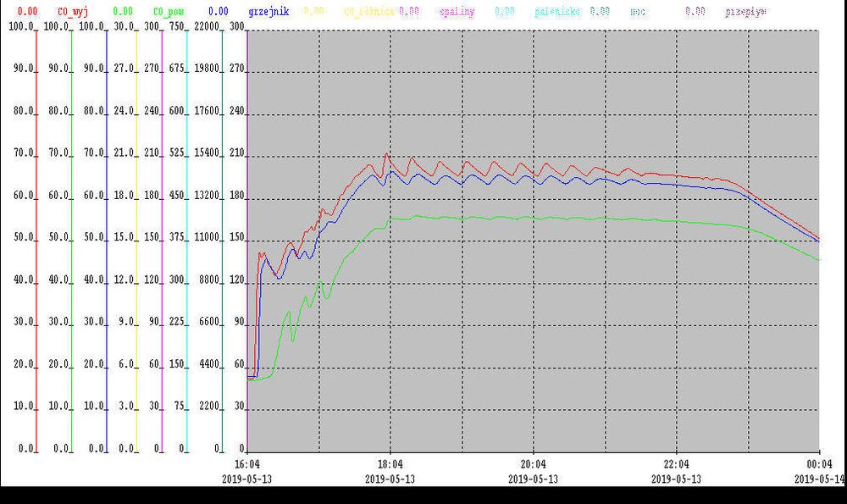The width and height of the screenshot is (847, 504).
Task: Click the red curve peak near 18:04
Action: 386,154
